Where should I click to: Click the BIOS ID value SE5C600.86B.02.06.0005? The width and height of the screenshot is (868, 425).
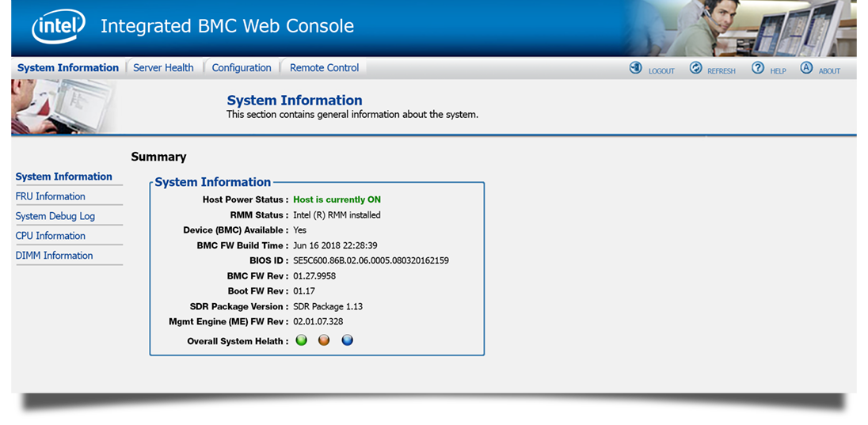coord(371,260)
